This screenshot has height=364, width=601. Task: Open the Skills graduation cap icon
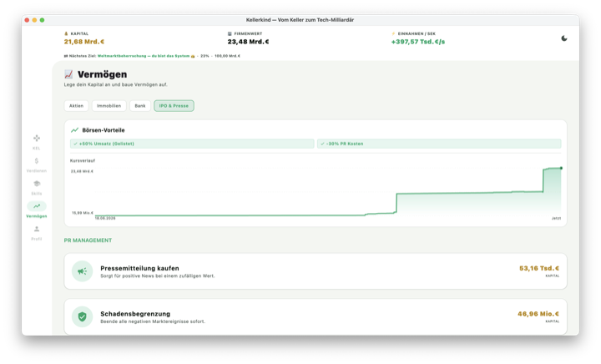tap(37, 184)
